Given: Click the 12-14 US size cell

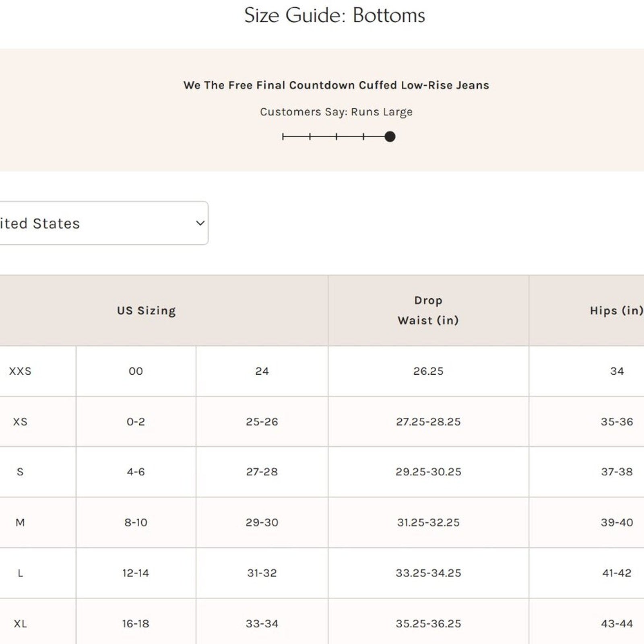Looking at the screenshot, I should pos(136,573).
